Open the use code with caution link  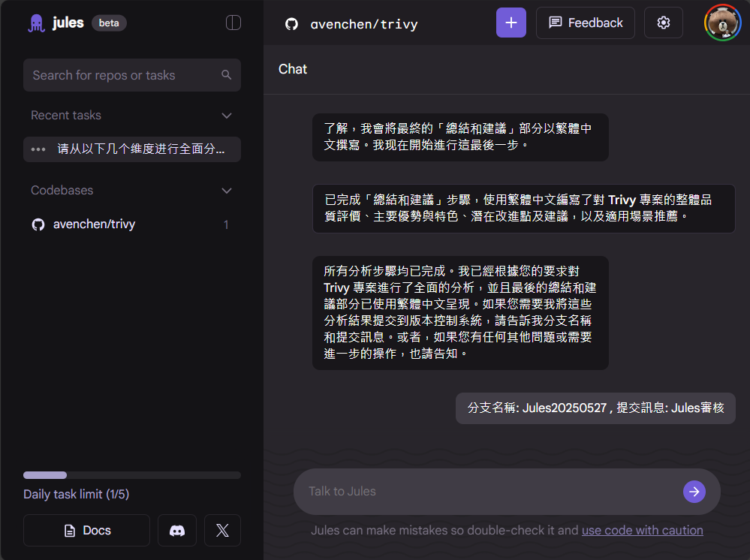[x=642, y=531]
